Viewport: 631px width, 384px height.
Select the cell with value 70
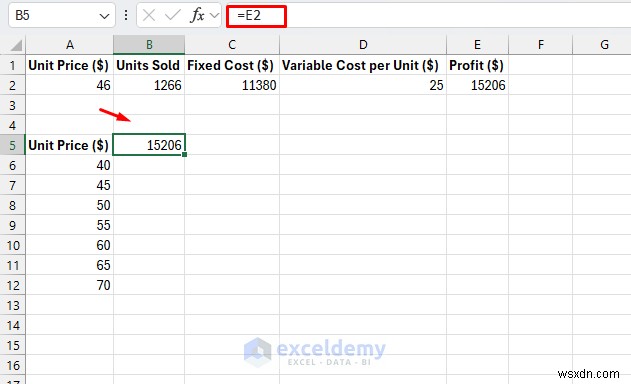point(69,285)
